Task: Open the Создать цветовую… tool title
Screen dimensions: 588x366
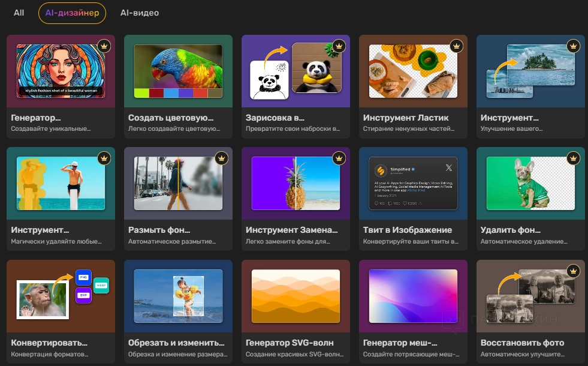Action: tap(171, 118)
